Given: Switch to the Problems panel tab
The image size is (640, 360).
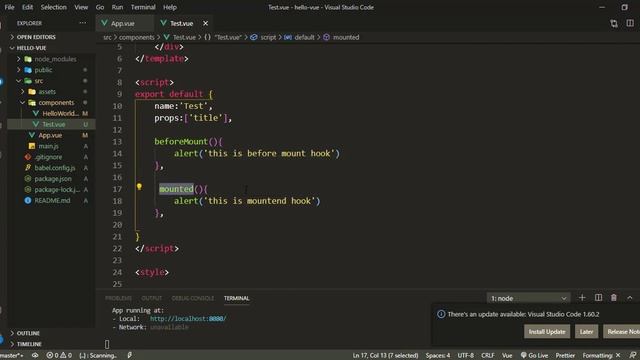Looking at the screenshot, I should click(x=118, y=298).
